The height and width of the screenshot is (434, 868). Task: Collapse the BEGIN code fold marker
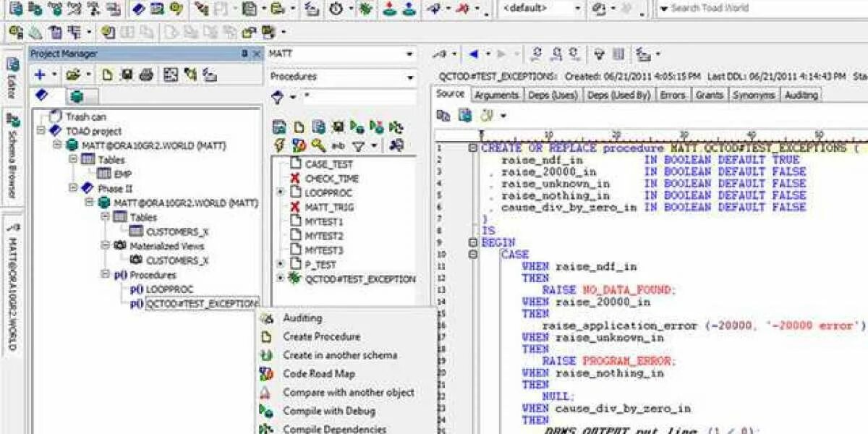[472, 243]
